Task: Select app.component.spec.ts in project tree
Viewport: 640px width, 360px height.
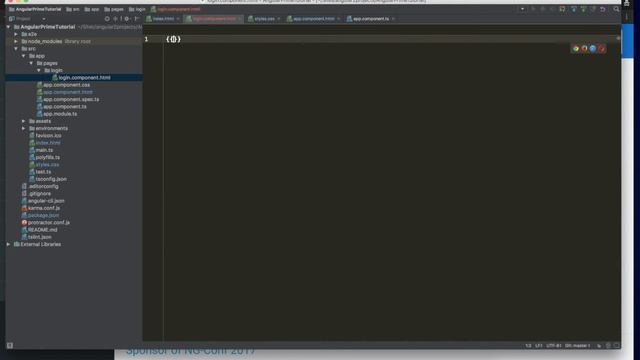Action: (68, 99)
